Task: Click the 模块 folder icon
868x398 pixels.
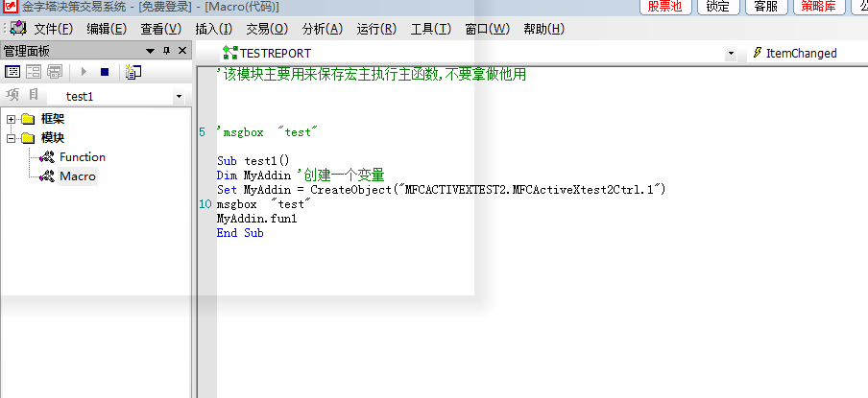Action: (28, 138)
